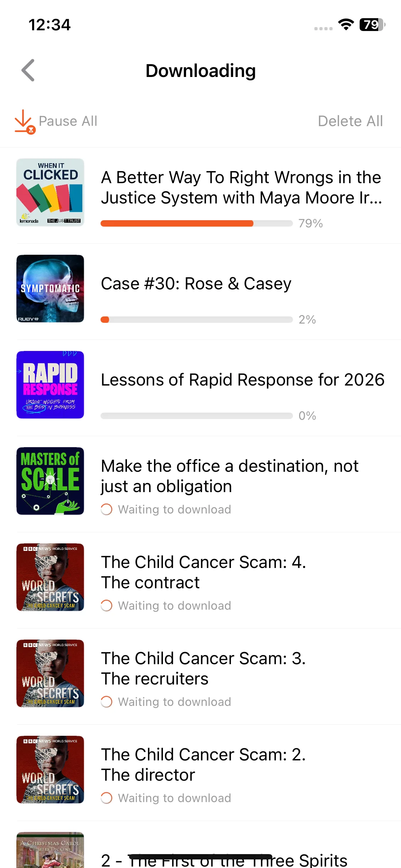The height and width of the screenshot is (868, 401).
Task: Tap waiting spinner for The contract episode
Action: [x=107, y=606]
